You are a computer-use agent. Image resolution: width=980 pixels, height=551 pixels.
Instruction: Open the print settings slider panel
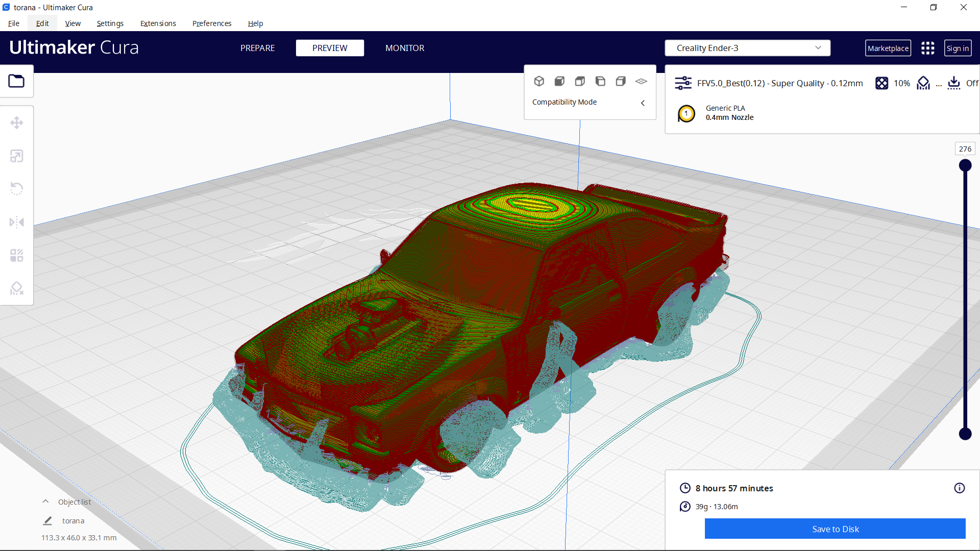682,83
